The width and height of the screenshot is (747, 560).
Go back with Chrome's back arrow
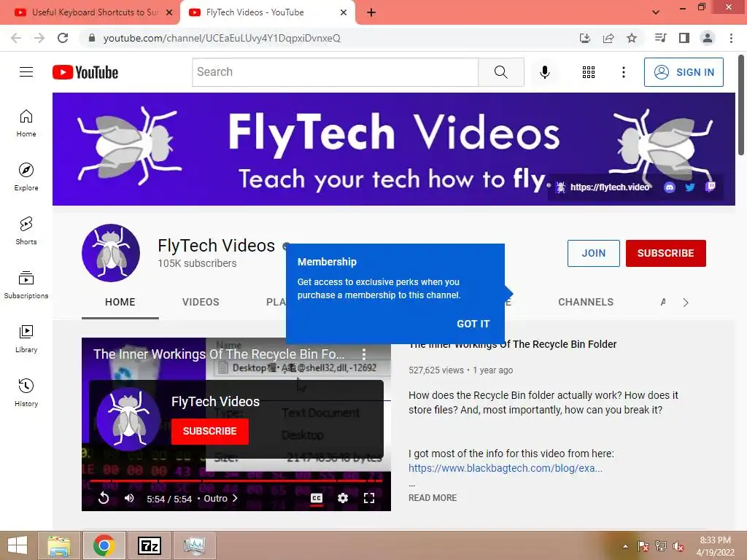[16, 38]
